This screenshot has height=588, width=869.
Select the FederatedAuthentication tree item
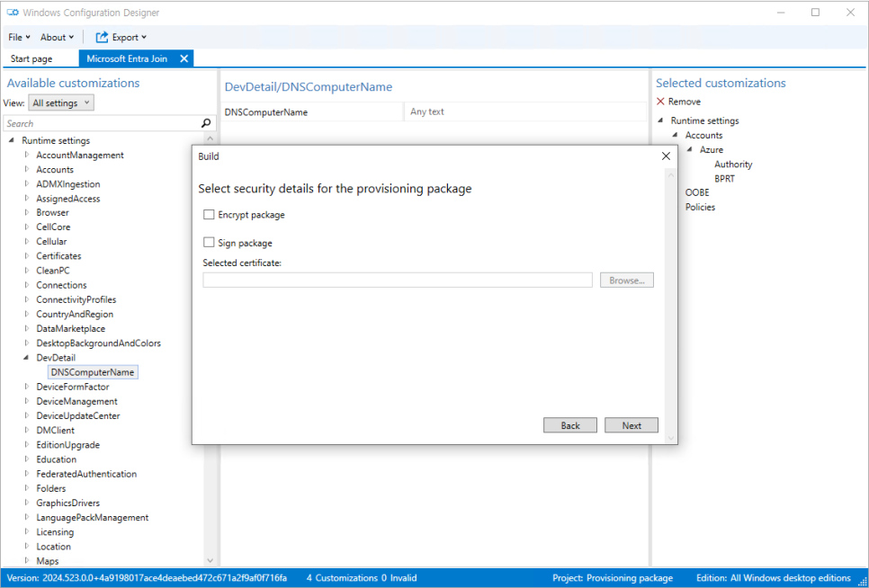(x=86, y=474)
